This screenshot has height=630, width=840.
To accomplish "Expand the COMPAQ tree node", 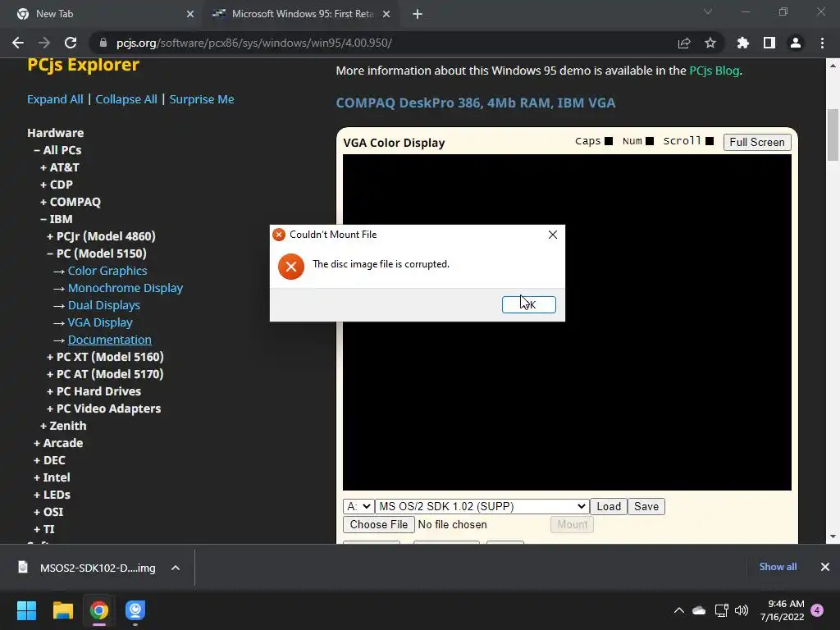I will [x=71, y=202].
